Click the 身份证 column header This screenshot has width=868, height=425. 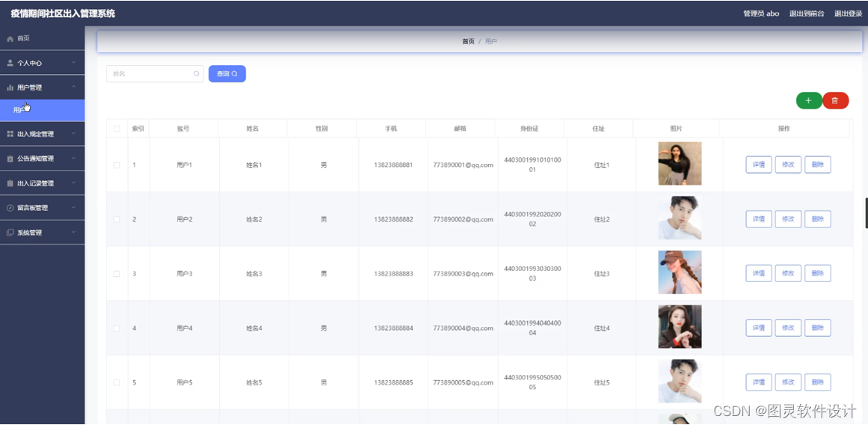[x=529, y=129]
